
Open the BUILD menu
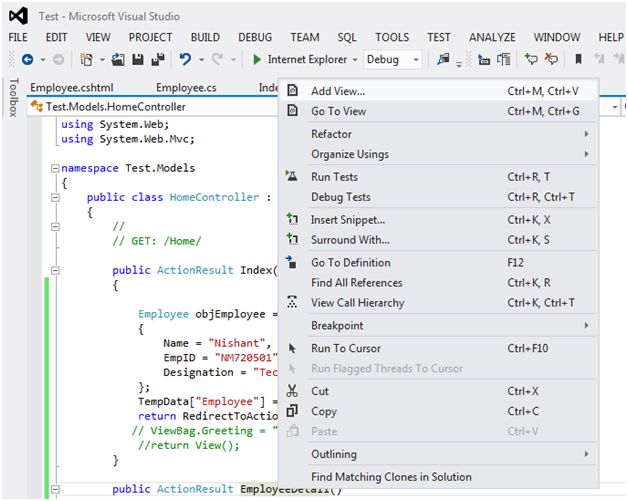(x=205, y=37)
